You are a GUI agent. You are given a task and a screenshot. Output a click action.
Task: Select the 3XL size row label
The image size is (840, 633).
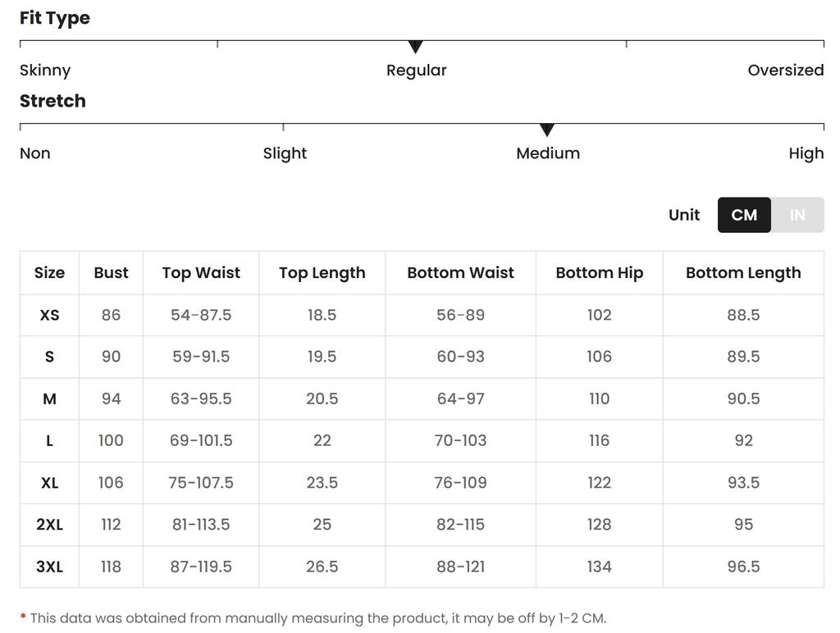pos(49,567)
